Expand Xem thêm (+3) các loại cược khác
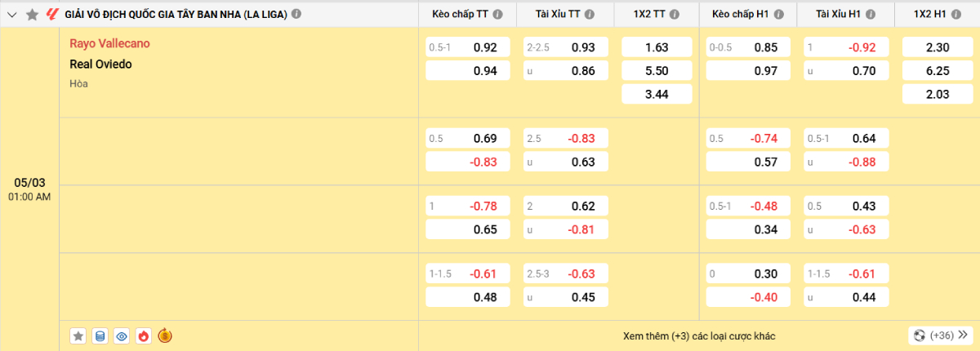The image size is (980, 351). (x=698, y=335)
